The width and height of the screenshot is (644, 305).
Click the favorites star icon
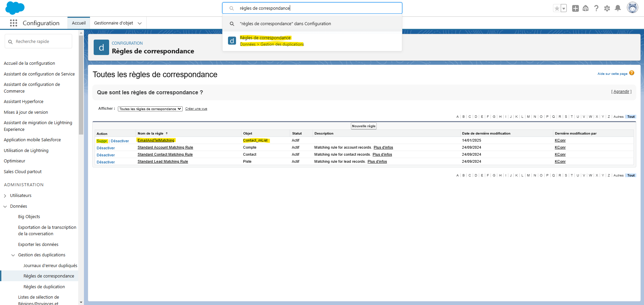point(557,8)
